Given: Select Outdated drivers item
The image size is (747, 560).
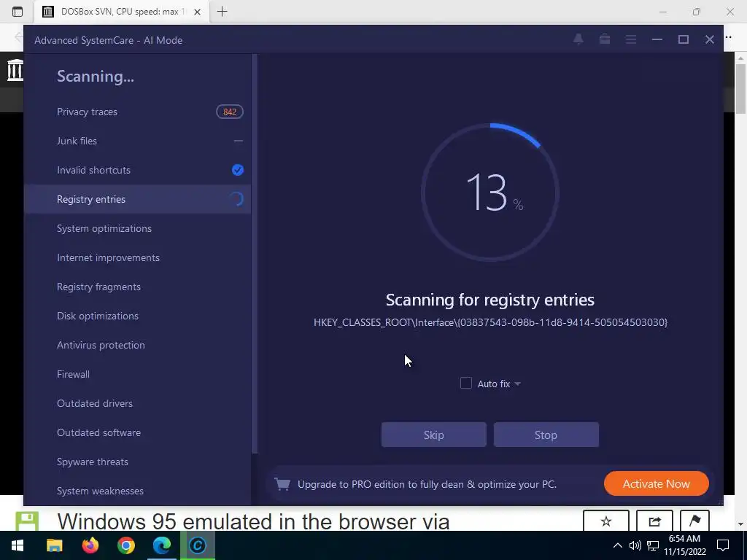Looking at the screenshot, I should pos(137,403).
